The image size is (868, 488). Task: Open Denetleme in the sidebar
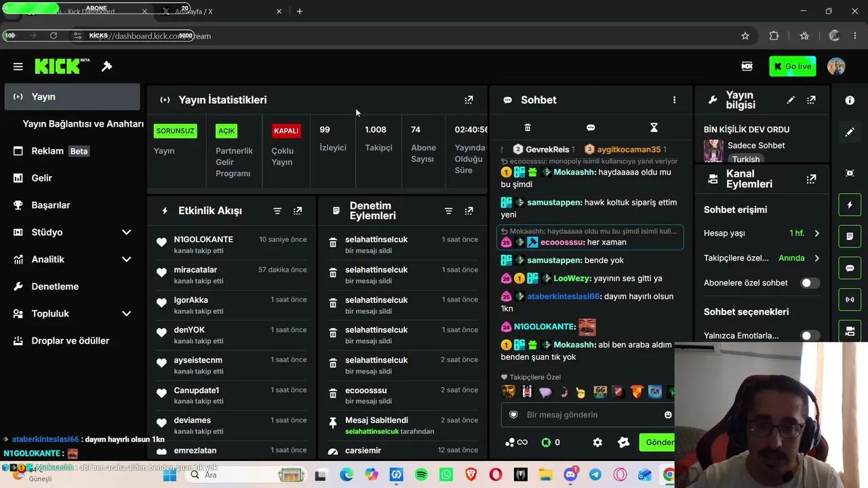tap(72, 287)
